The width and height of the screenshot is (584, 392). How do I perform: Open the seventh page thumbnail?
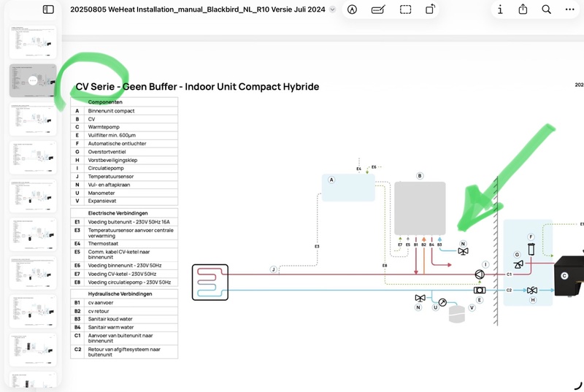(33, 273)
